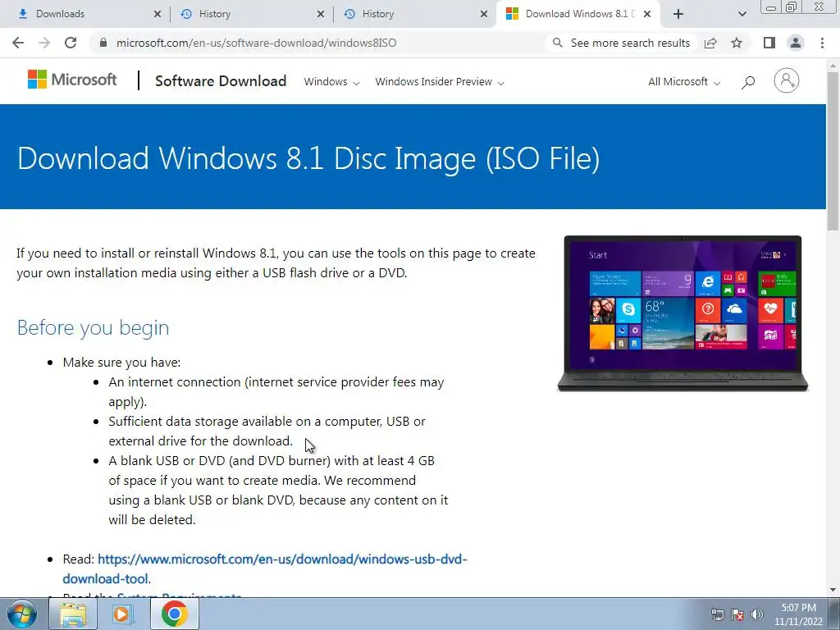This screenshot has height=630, width=840.
Task: Sign in with the account icon
Action: tap(787, 81)
